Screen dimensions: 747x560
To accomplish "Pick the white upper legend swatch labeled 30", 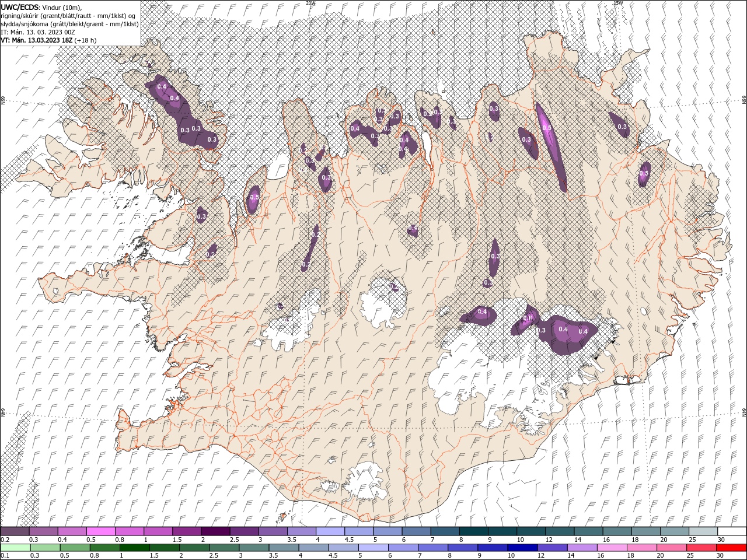I will [x=732, y=531].
